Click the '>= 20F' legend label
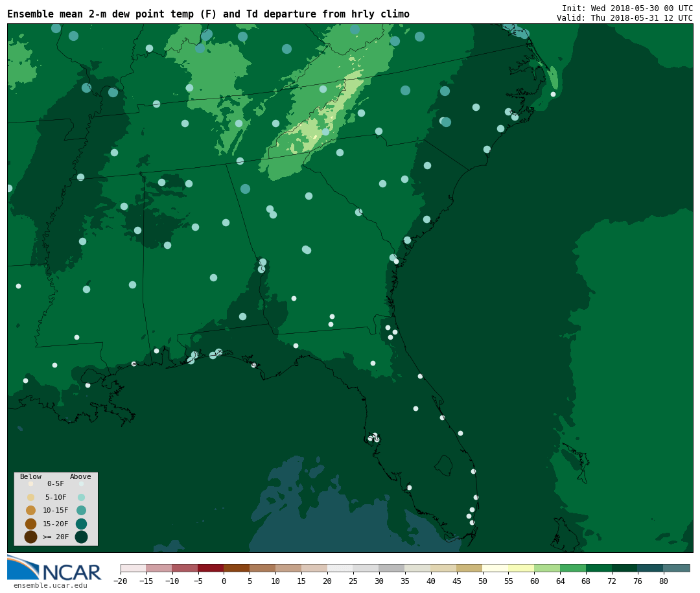The height and width of the screenshot is (593, 700). (x=56, y=537)
